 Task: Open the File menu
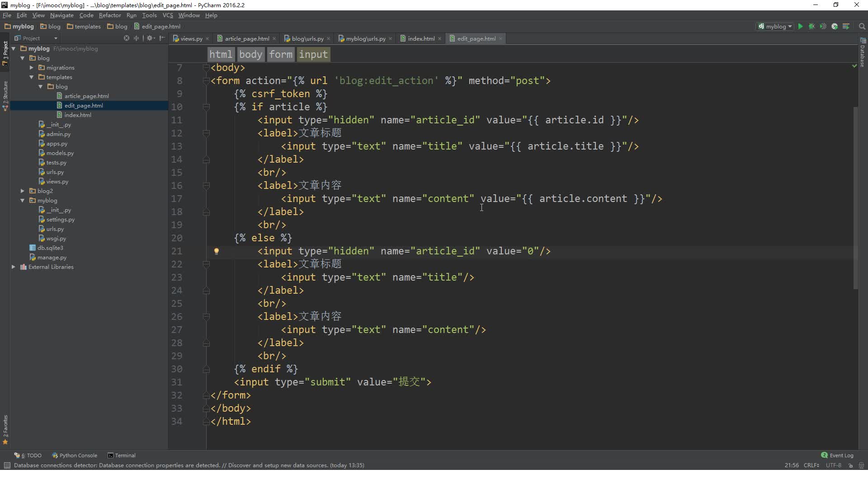coord(7,15)
